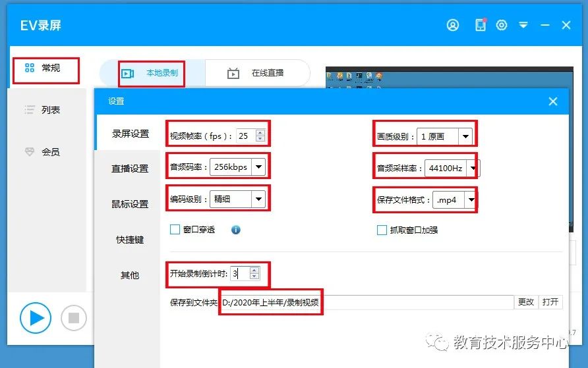Open 快捷键 settings section
The height and width of the screenshot is (368, 588).
130,240
